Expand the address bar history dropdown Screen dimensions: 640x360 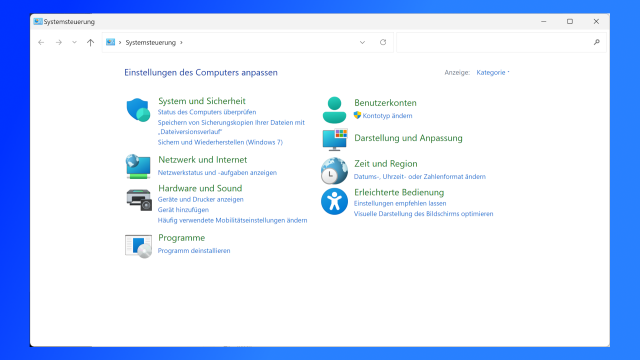point(362,42)
